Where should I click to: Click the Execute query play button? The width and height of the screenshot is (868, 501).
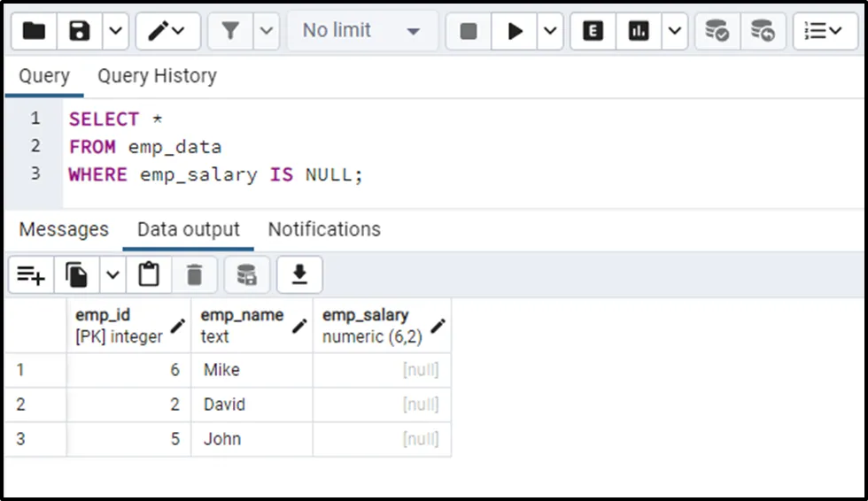coord(515,31)
